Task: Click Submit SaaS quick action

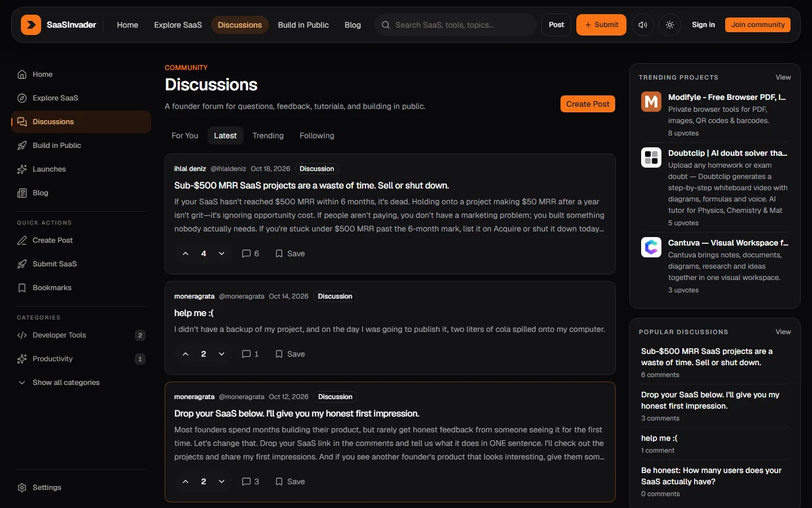Action: coord(81,264)
